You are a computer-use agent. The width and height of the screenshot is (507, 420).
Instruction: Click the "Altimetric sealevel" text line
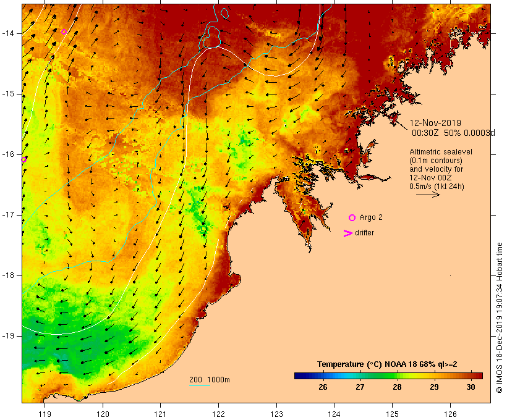pos(441,152)
